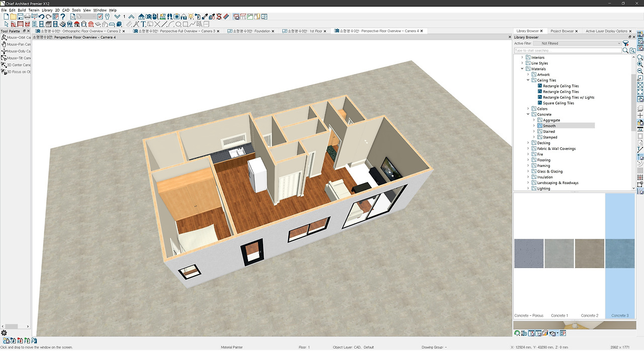This screenshot has width=644, height=351.
Task: Switch to the 1st Floor tab
Action: (x=304, y=31)
